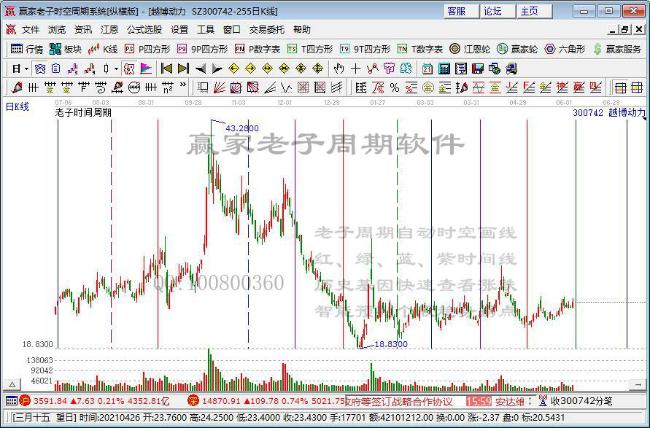Click the yellow diamond right-arrow icon

point(250,68)
